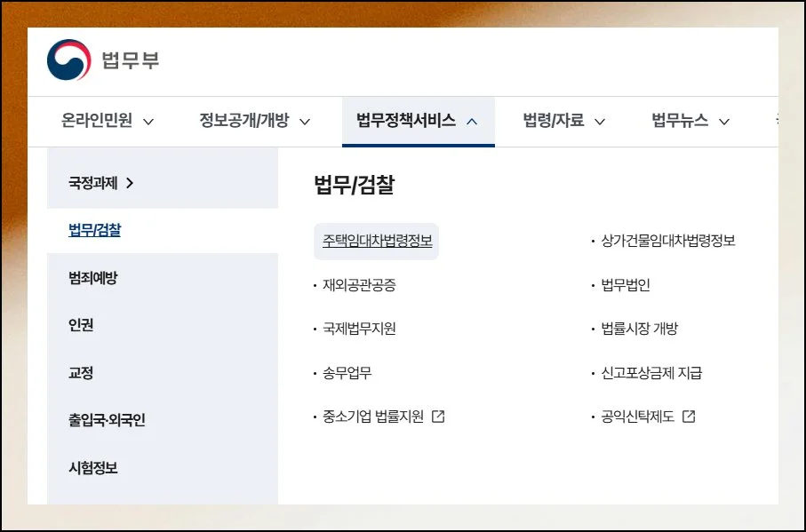Click the 법무부 taegeuk logo
This screenshot has width=806, height=532.
tap(69, 60)
